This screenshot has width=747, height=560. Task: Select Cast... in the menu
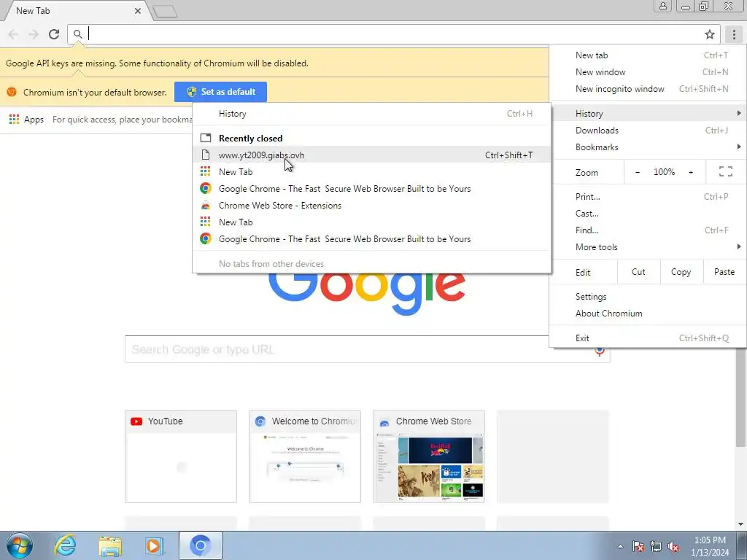(x=648, y=214)
